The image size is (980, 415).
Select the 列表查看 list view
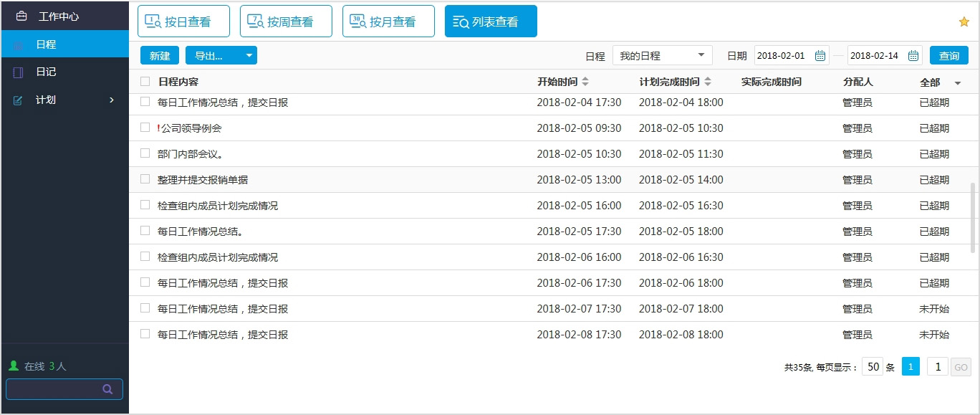(491, 22)
